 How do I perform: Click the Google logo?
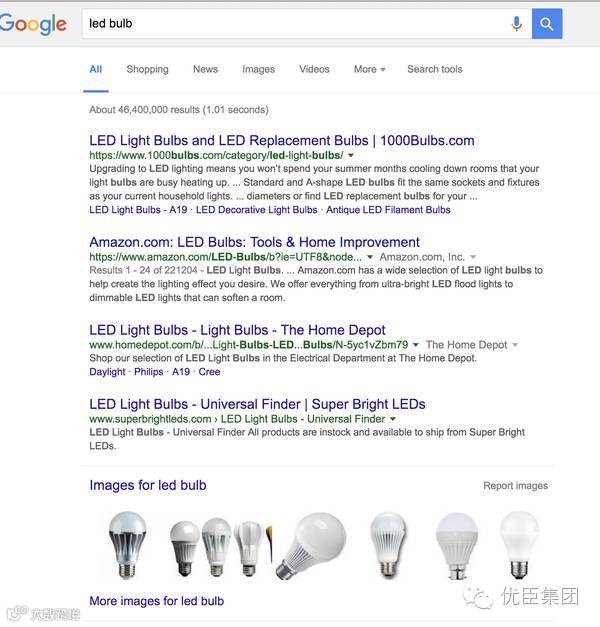pyautogui.click(x=33, y=24)
